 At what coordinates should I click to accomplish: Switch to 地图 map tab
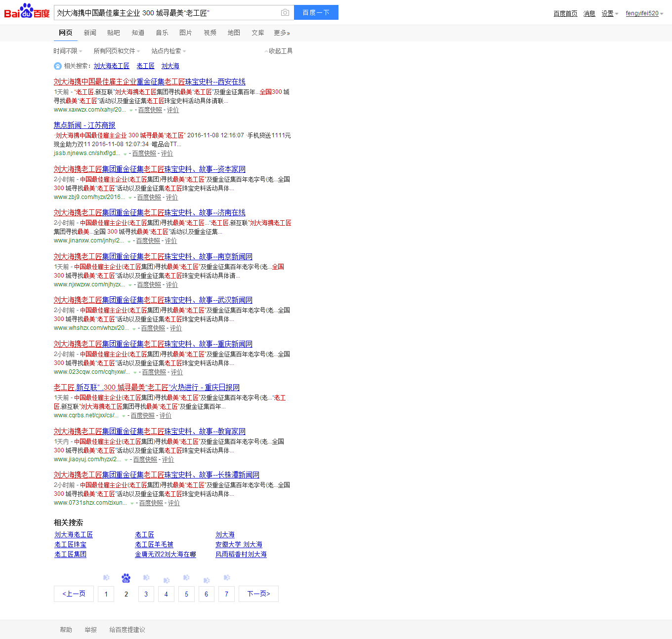234,33
